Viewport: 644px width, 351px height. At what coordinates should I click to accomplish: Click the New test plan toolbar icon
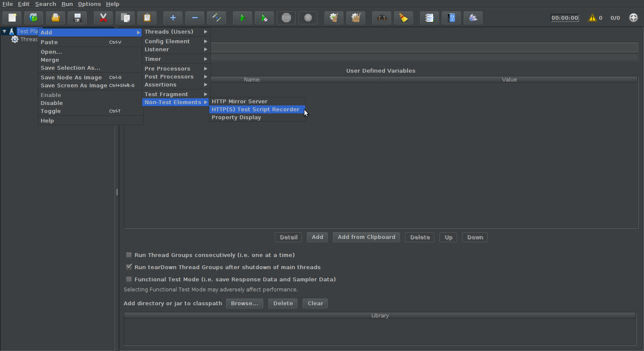click(x=12, y=18)
